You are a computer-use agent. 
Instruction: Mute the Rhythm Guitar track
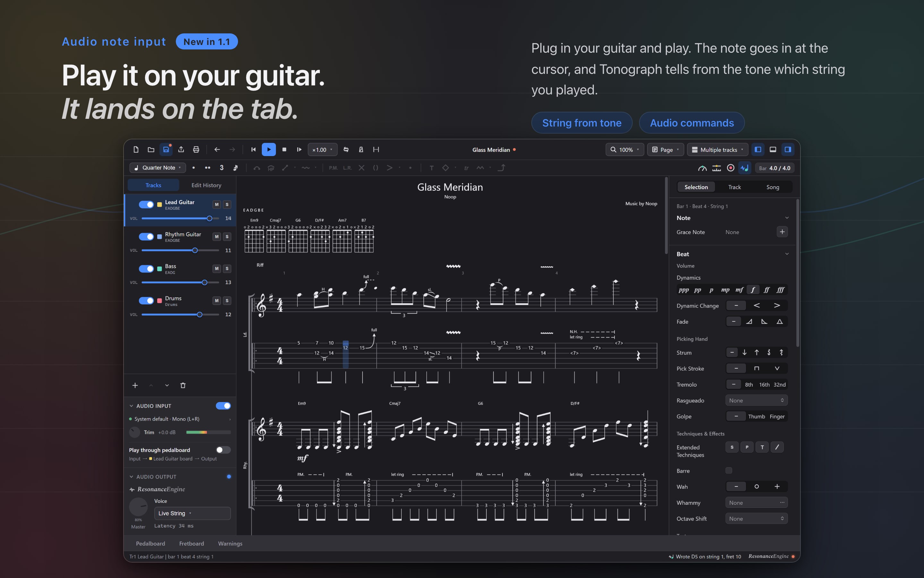tap(217, 237)
